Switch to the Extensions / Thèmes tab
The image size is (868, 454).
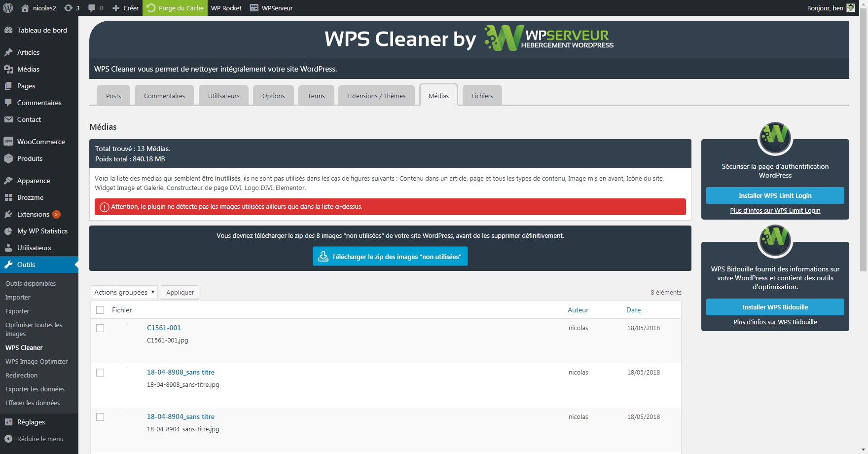pos(376,96)
